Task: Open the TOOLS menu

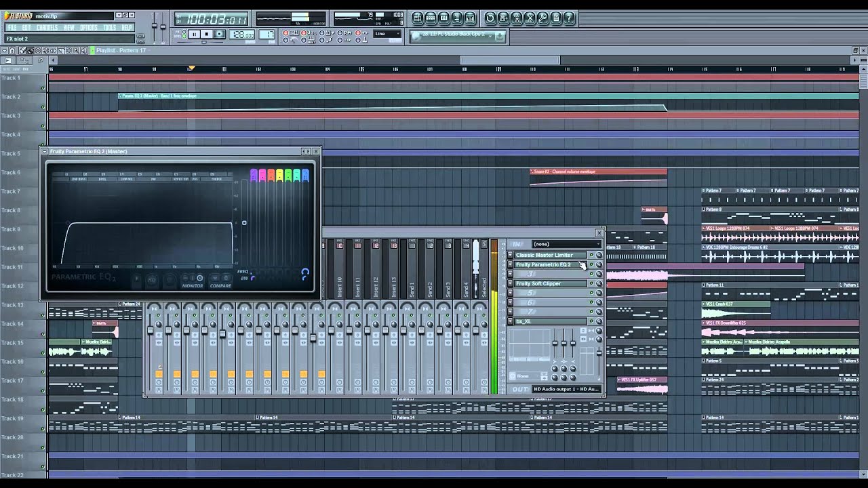Action: [110, 28]
